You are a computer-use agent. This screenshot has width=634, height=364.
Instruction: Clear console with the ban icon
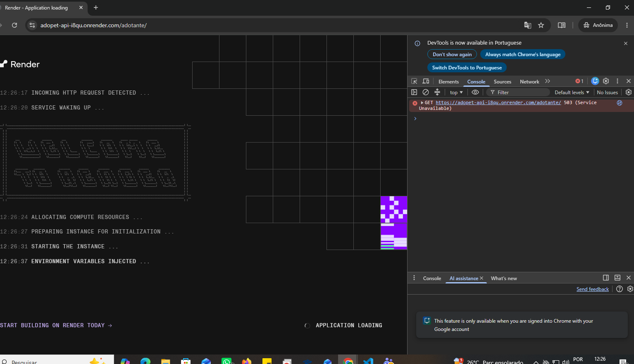point(426,92)
